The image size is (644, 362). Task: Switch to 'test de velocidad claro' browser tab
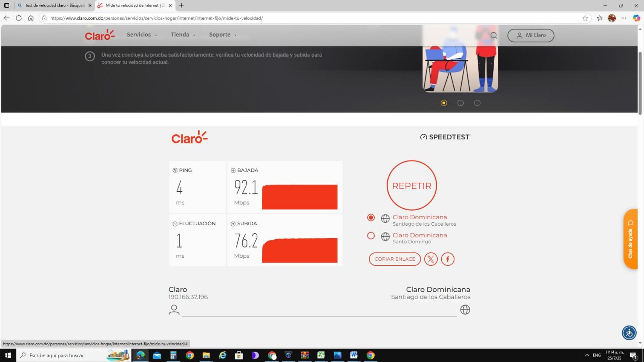tap(54, 5)
